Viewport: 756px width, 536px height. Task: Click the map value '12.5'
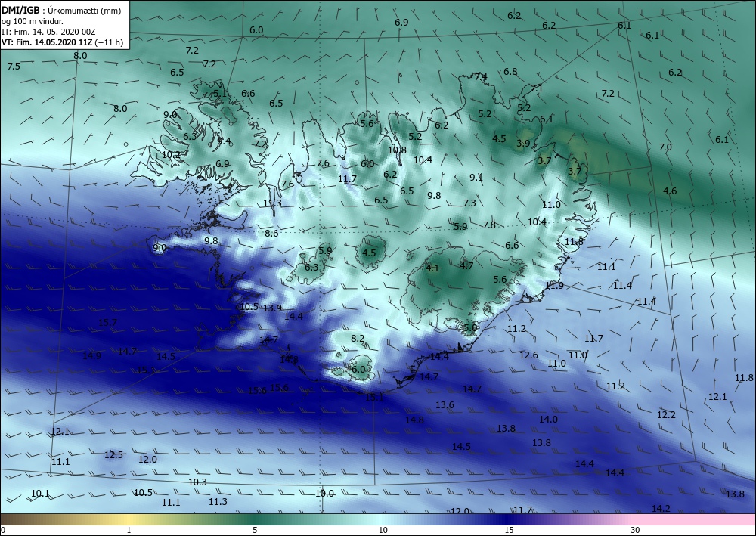pos(114,454)
